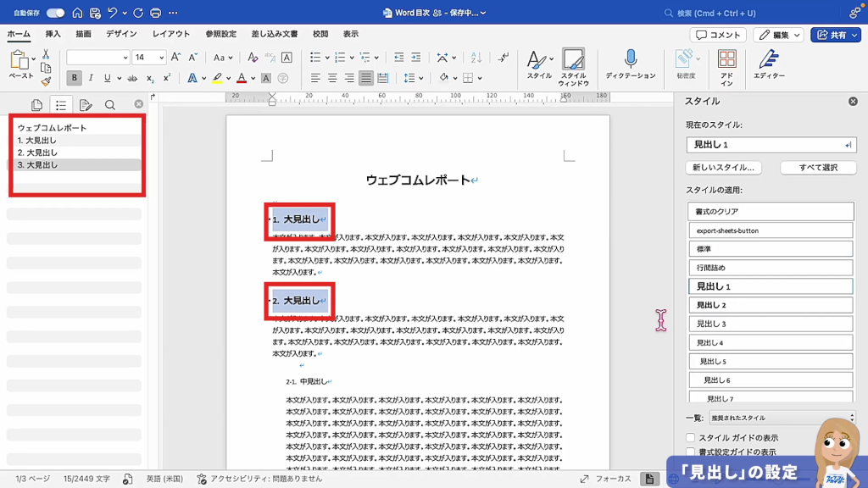This screenshot has width=868, height=488.
Task: Click the print icon in title bar
Action: tap(155, 13)
